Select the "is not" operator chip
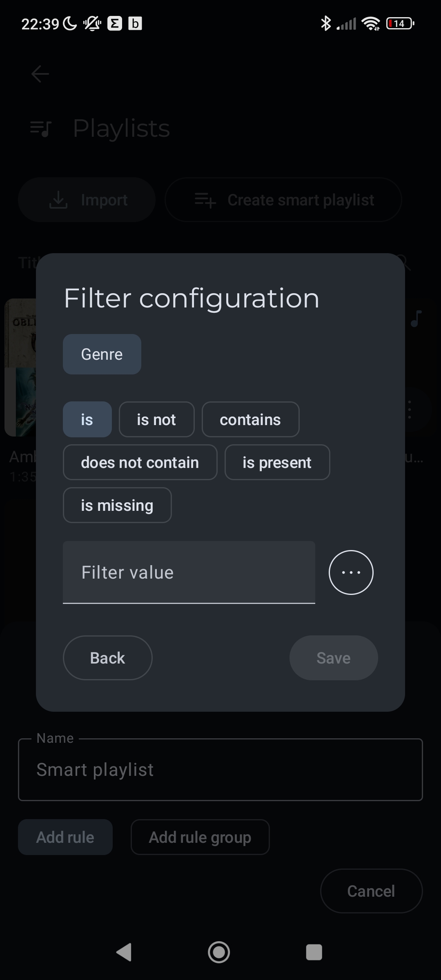 (156, 420)
